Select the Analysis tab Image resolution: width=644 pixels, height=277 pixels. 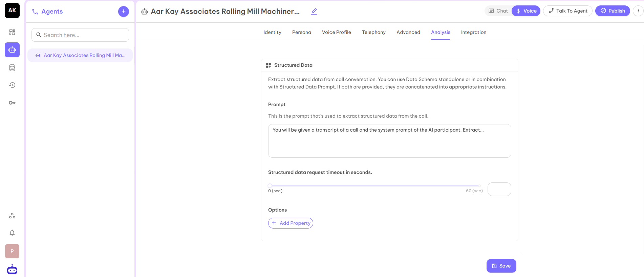pyautogui.click(x=441, y=32)
